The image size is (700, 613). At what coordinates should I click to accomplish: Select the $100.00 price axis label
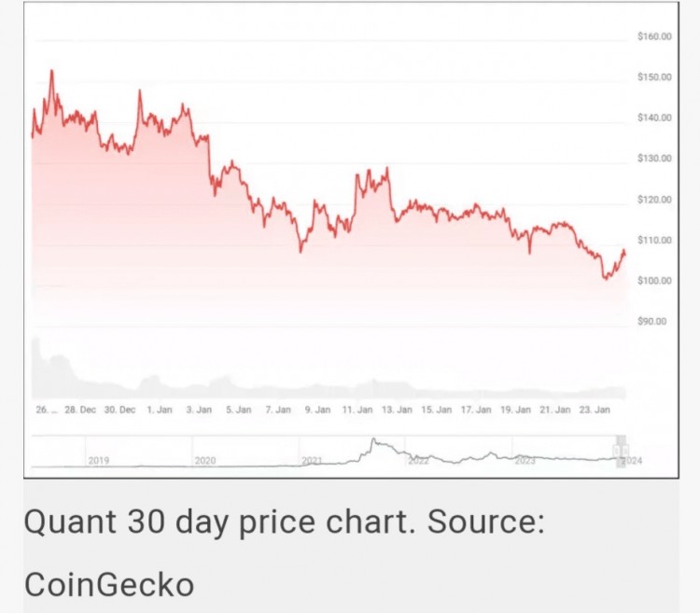click(654, 281)
